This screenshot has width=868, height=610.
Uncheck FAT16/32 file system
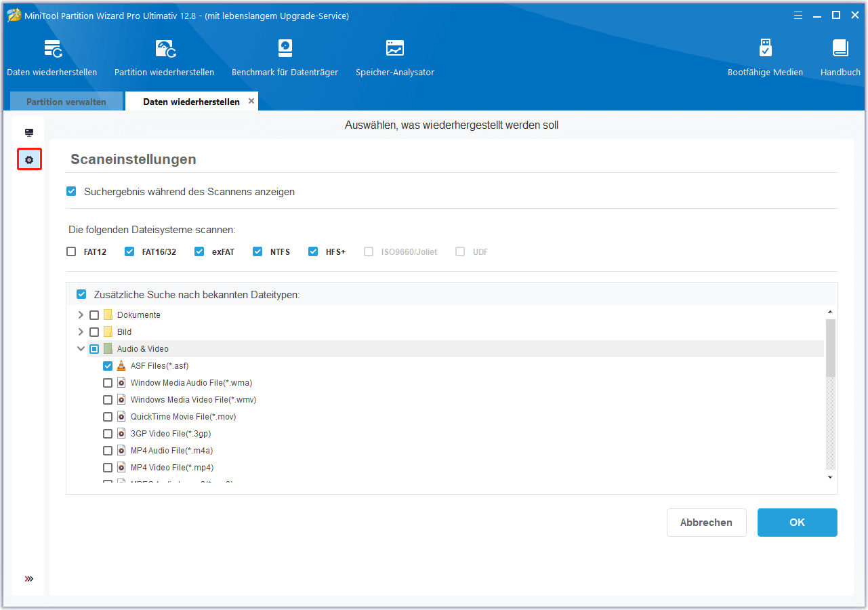129,251
